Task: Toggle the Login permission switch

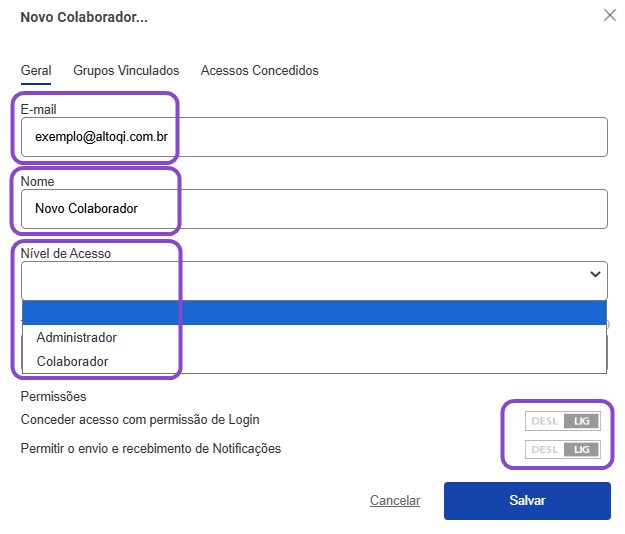Action: 562,421
